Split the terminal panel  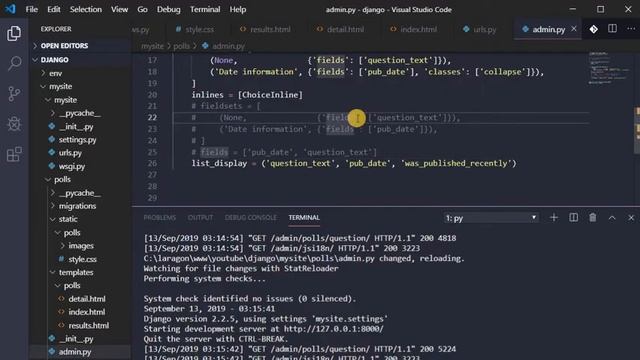pos(573,218)
